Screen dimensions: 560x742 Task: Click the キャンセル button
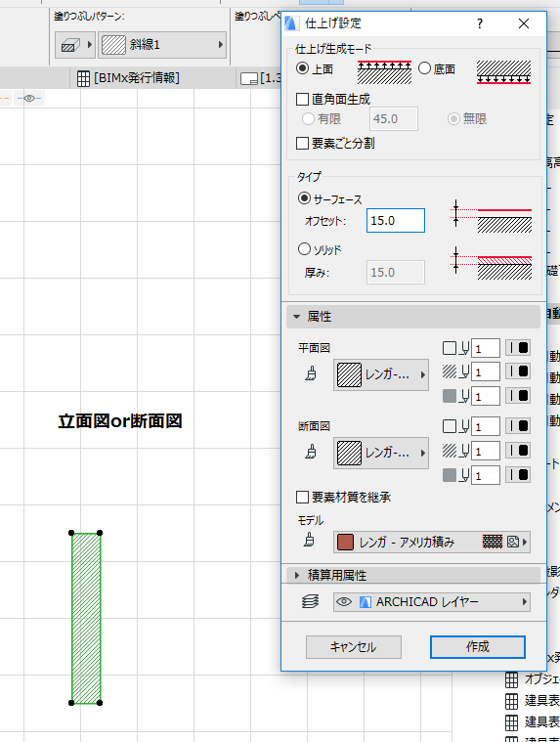(354, 647)
